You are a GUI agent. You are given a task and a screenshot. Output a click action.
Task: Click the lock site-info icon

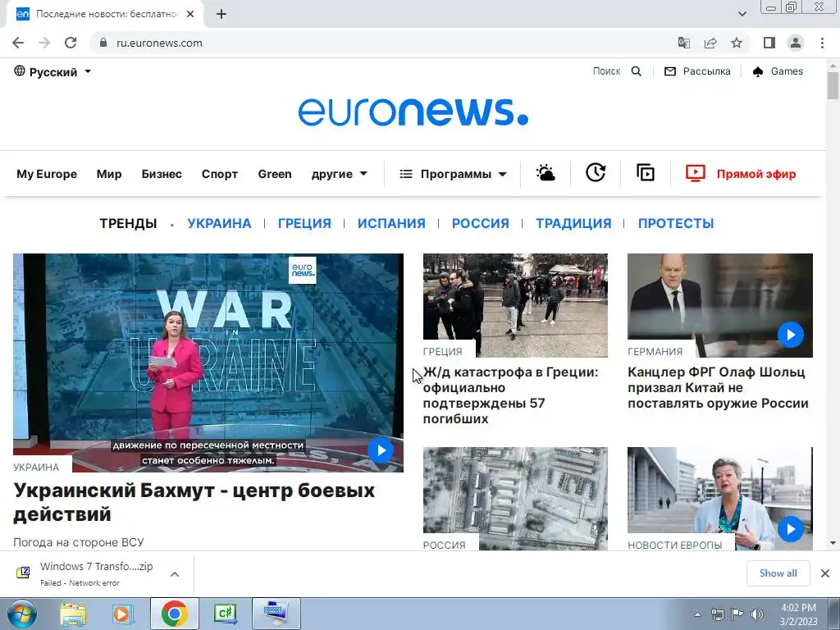(103, 43)
